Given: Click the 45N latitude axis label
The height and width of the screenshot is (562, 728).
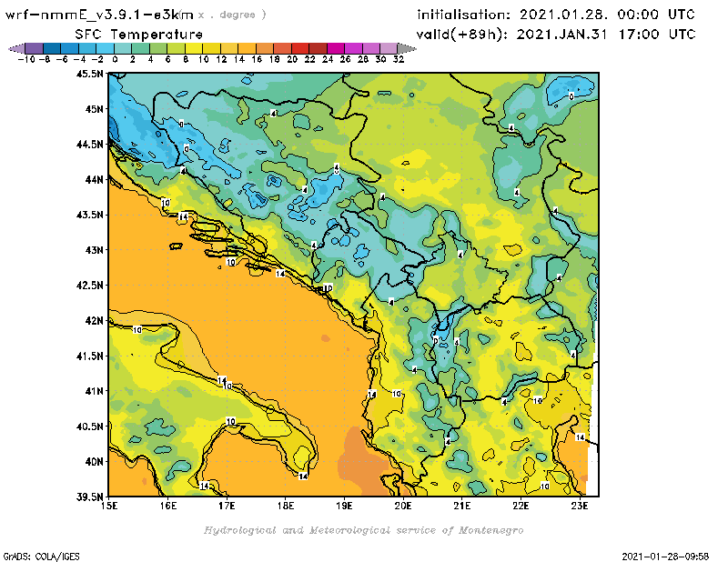Looking at the screenshot, I should [x=94, y=108].
